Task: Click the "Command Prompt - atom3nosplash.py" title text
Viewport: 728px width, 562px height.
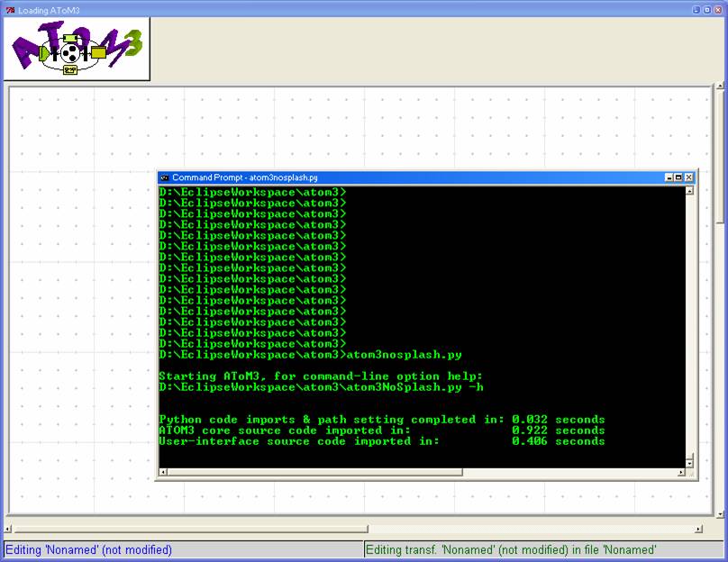Action: point(245,177)
